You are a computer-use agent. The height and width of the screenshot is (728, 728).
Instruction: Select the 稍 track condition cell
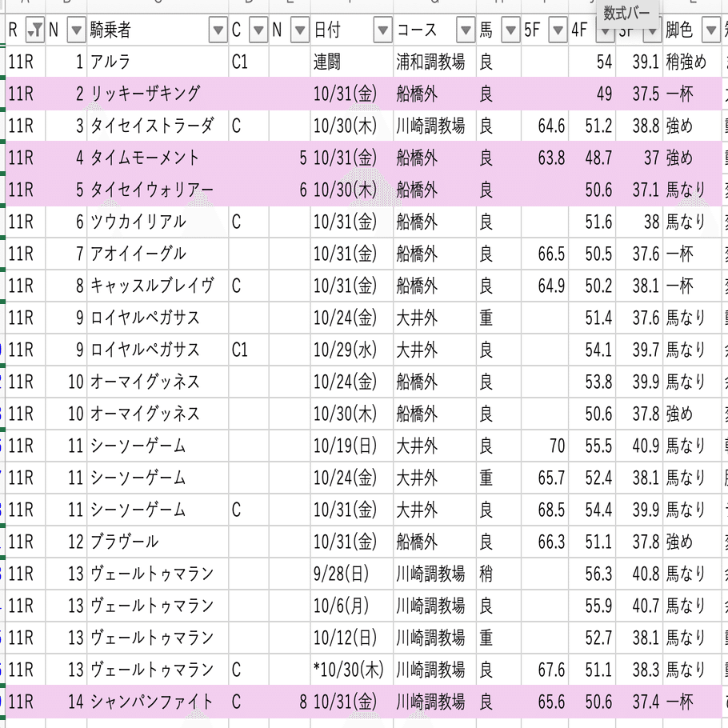tap(498, 574)
